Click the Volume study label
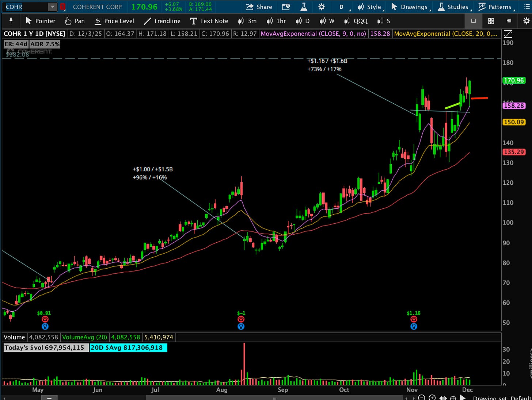This screenshot has width=532, height=400. 14,337
